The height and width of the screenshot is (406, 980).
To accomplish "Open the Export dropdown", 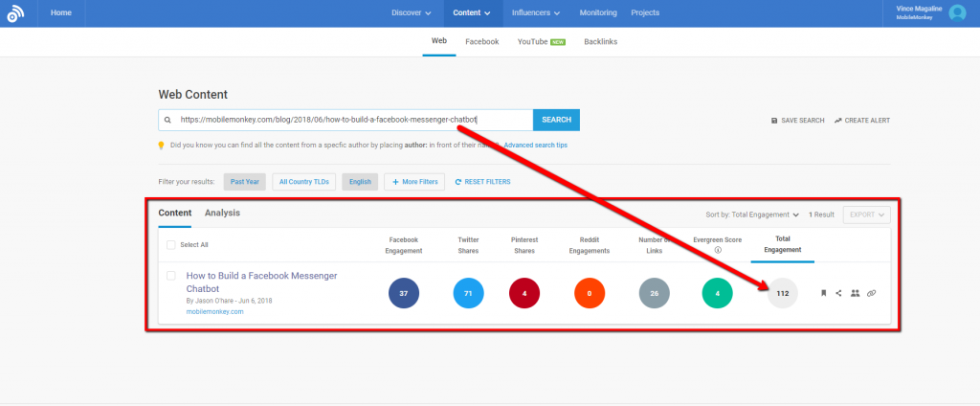I will (x=866, y=214).
